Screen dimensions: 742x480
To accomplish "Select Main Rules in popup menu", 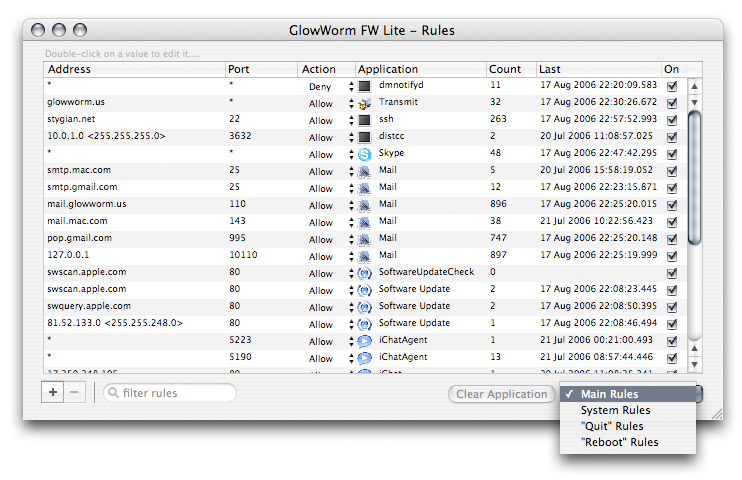I will click(628, 394).
